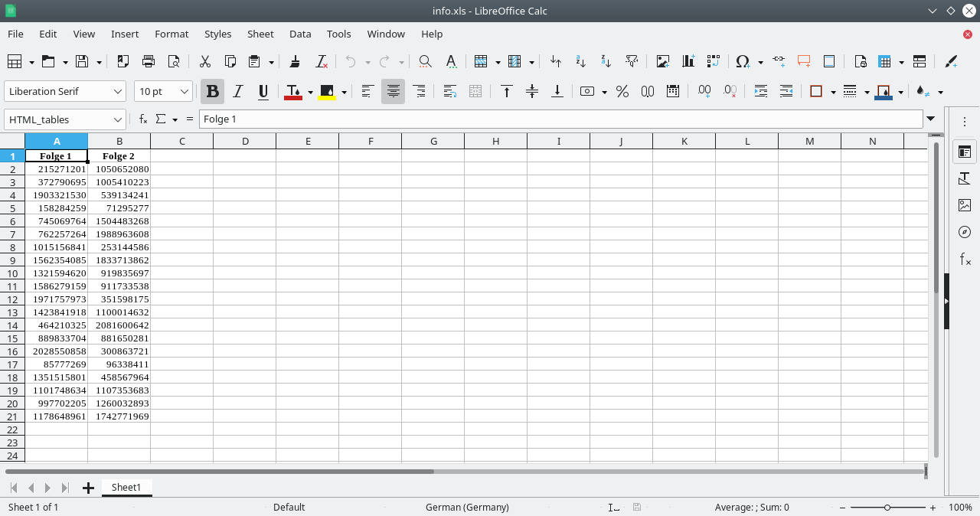Toggle Bold formatting
Image resolution: width=980 pixels, height=516 pixels.
click(x=213, y=92)
